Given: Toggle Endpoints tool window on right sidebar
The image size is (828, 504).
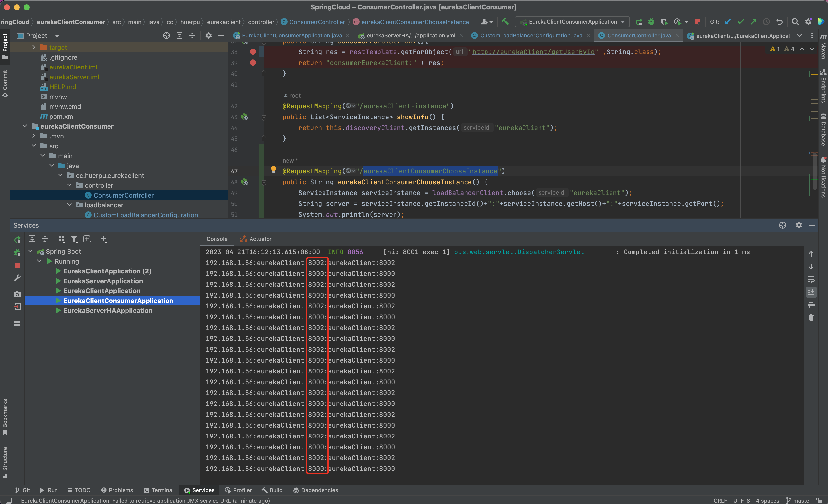Looking at the screenshot, I should point(823,86).
